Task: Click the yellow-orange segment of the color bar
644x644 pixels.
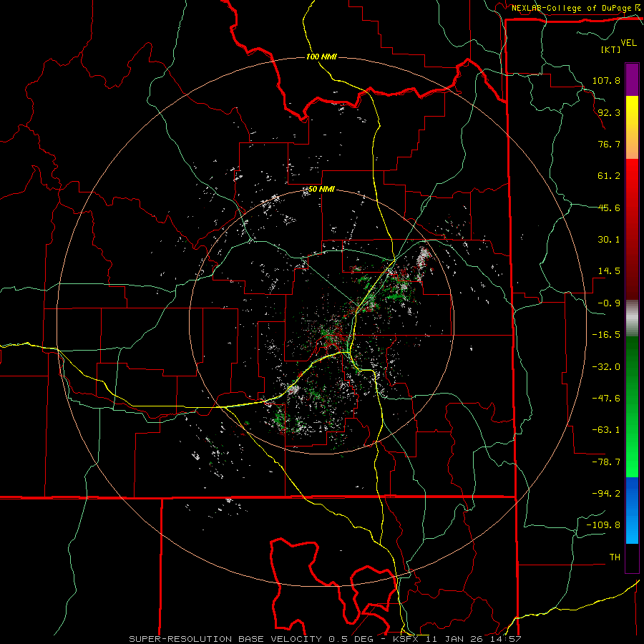Action: [x=632, y=127]
